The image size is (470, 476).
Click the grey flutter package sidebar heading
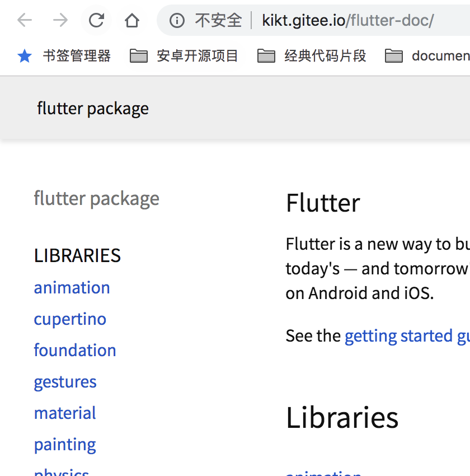coord(96,199)
